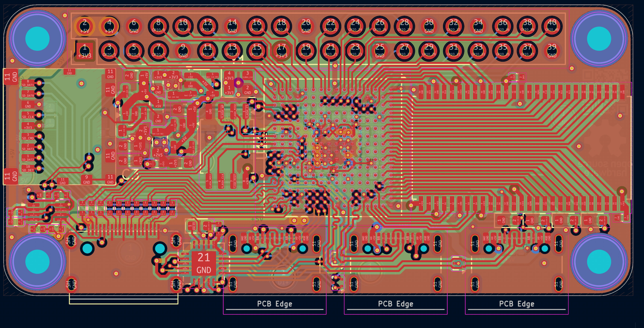Viewport: 644px width, 328px height.
Task: Click header pin 20 GND pad
Action: (306, 26)
